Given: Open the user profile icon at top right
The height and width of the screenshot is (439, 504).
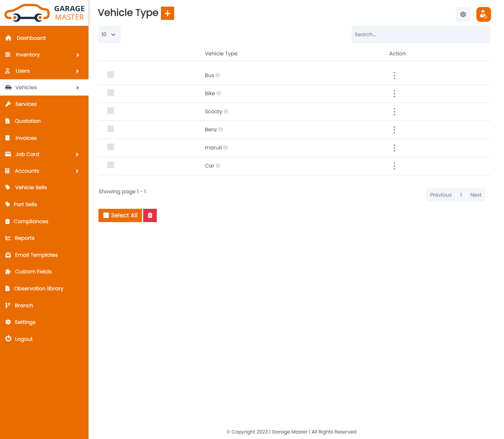Looking at the screenshot, I should [483, 14].
